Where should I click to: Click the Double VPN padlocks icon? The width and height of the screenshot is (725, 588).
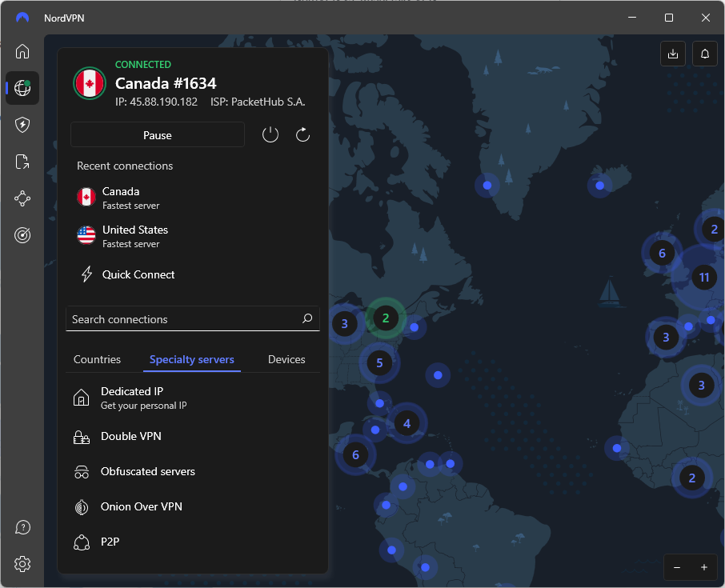[82, 436]
